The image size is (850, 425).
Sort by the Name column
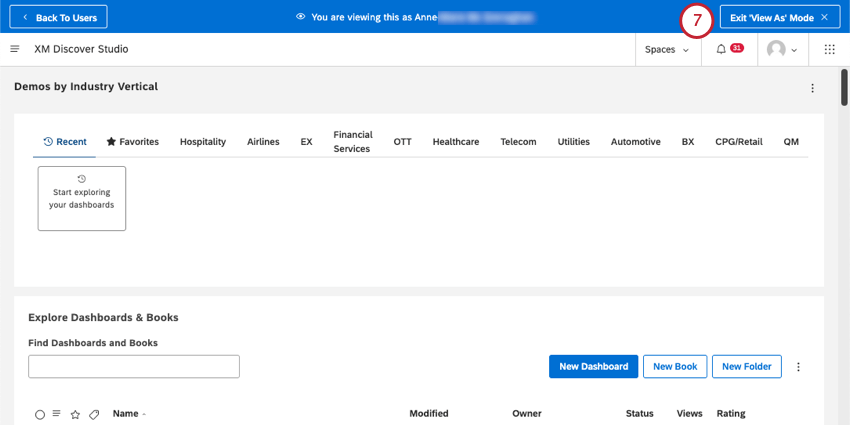pos(127,414)
